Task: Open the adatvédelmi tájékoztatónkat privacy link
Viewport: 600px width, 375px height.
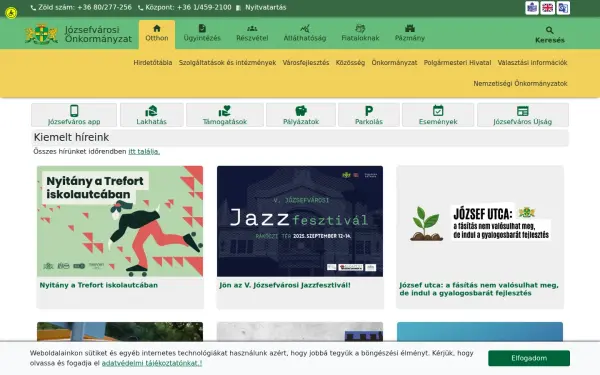Action: click(152, 363)
